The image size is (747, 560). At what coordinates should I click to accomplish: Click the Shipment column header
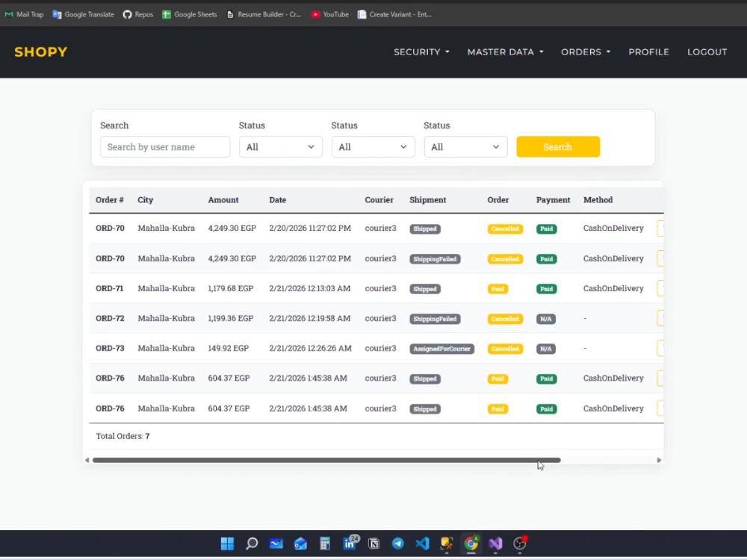(427, 200)
